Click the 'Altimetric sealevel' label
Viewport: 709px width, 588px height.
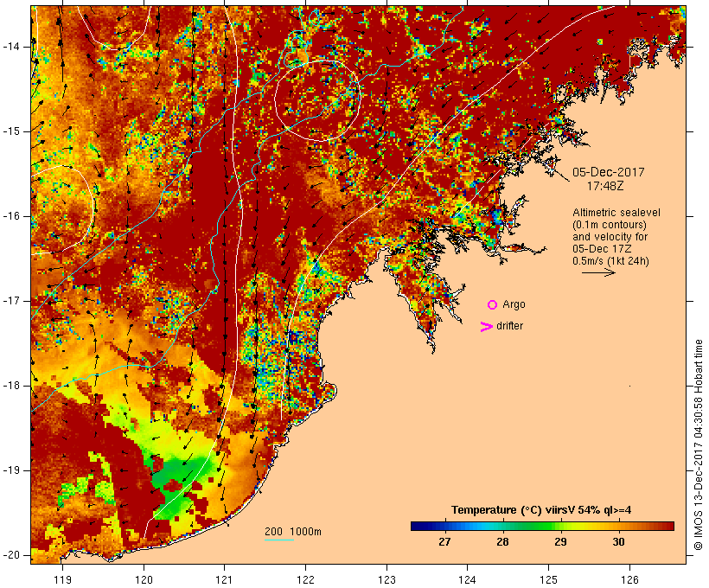click(x=616, y=213)
